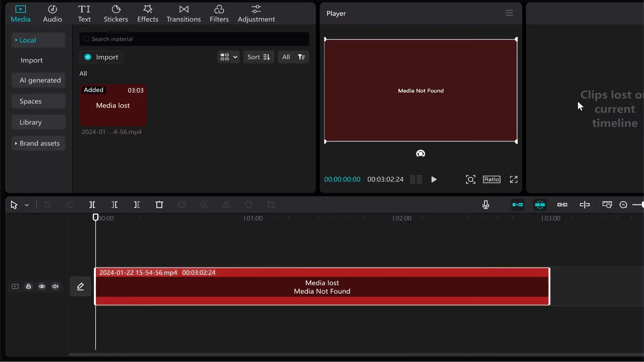Open the Player hamburger menu
Screen dimensions: 644x362
(509, 13)
